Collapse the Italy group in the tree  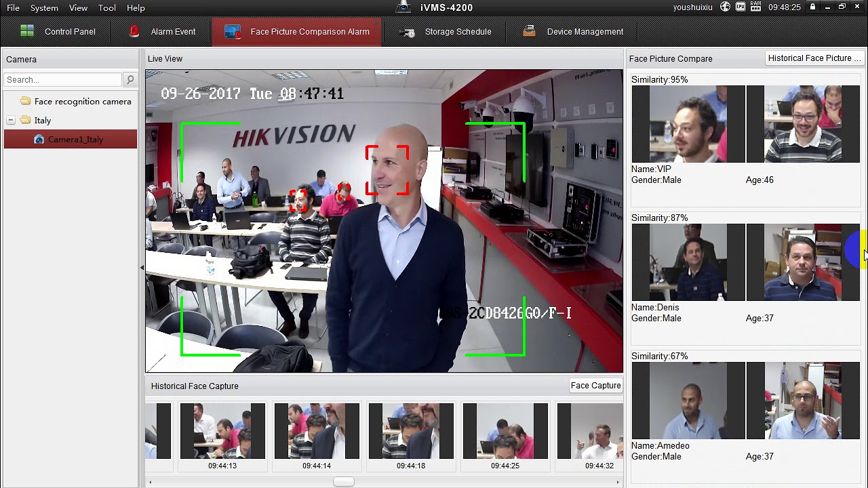pyautogui.click(x=11, y=120)
